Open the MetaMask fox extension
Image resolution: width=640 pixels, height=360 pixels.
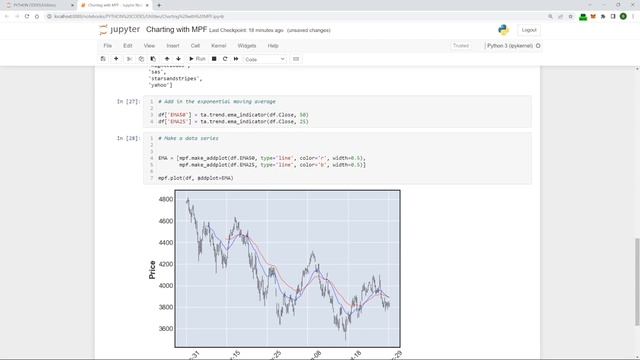(593, 16)
